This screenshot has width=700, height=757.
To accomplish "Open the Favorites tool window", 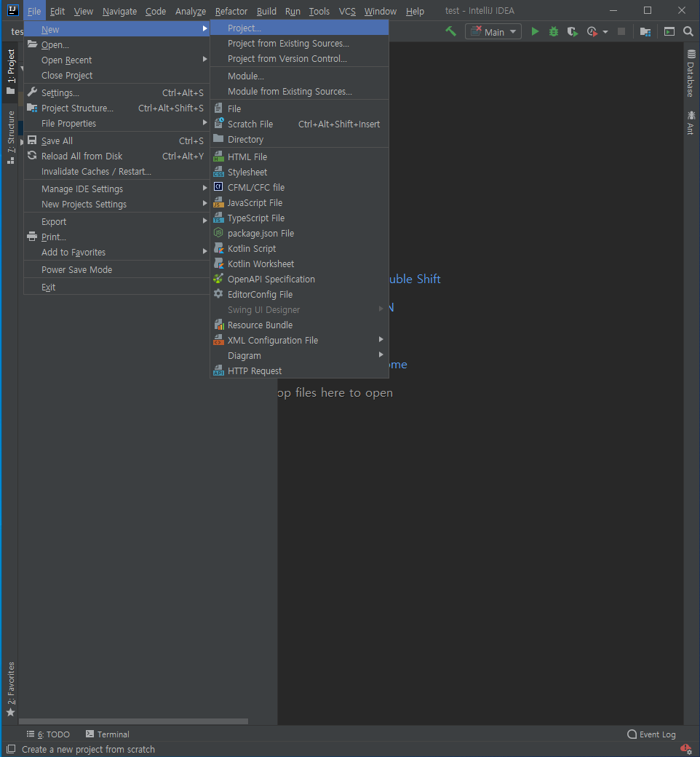I will (x=11, y=689).
